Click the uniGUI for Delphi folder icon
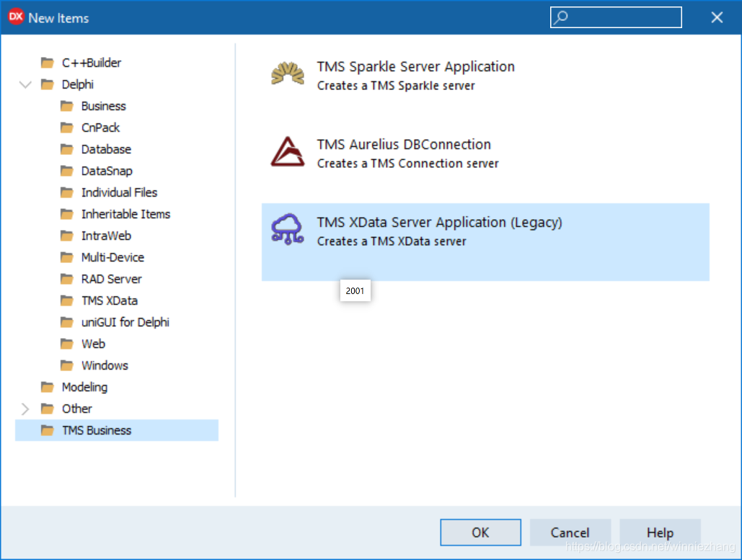 pos(67,322)
